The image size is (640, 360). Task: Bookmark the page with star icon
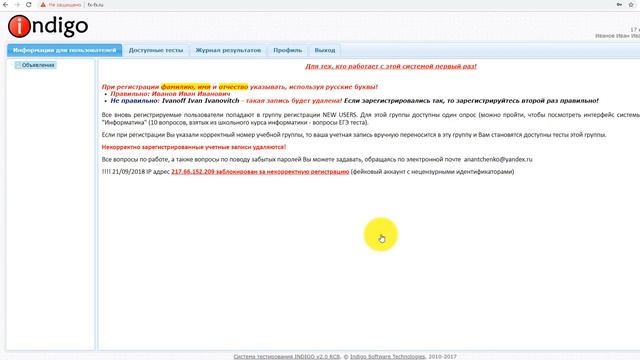[631, 4]
